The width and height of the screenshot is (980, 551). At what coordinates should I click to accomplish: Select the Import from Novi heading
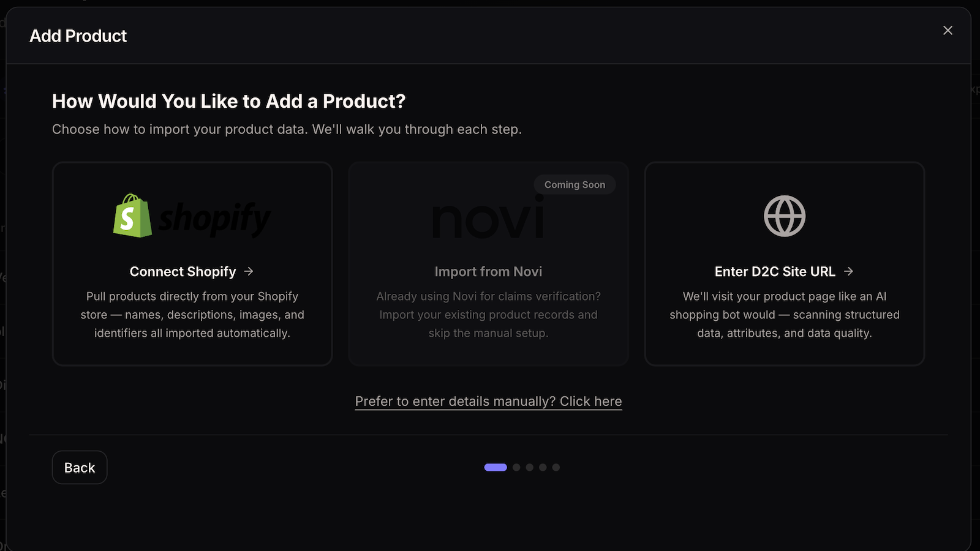coord(488,272)
